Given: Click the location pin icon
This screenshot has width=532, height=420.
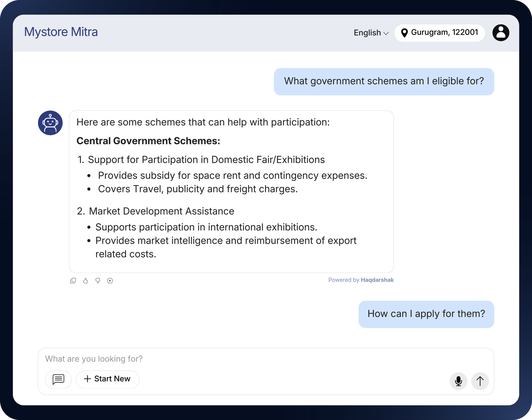Looking at the screenshot, I should click(x=404, y=33).
